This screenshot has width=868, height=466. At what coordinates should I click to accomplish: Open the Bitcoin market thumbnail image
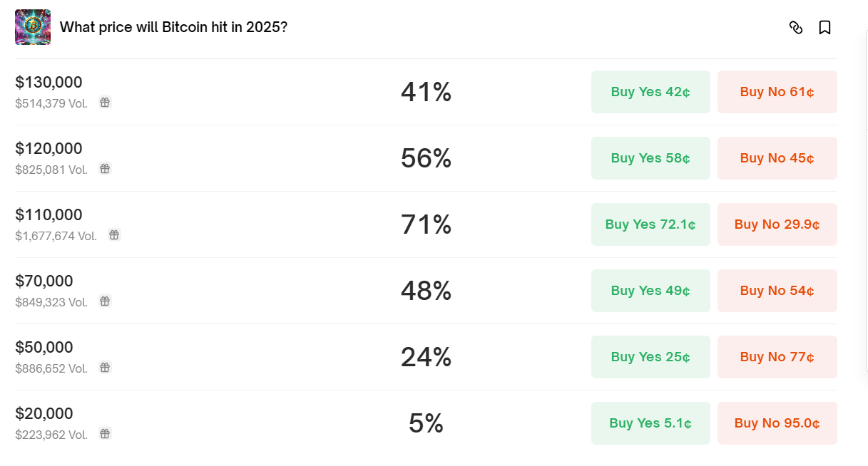(33, 27)
